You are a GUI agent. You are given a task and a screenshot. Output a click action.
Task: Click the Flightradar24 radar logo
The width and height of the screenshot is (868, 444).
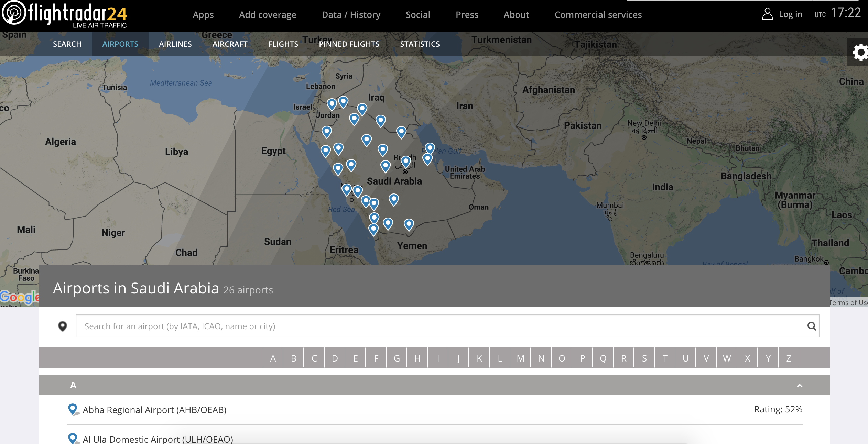[14, 13]
